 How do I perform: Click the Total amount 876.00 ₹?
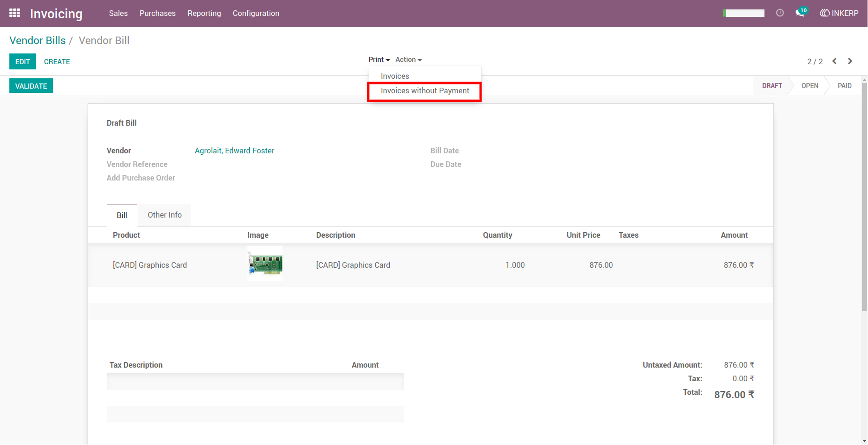(x=734, y=395)
